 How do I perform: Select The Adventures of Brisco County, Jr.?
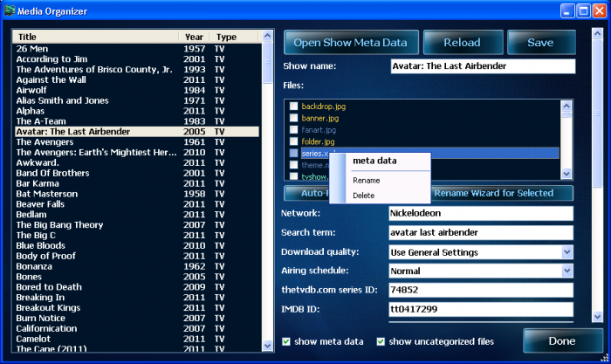[137, 69]
